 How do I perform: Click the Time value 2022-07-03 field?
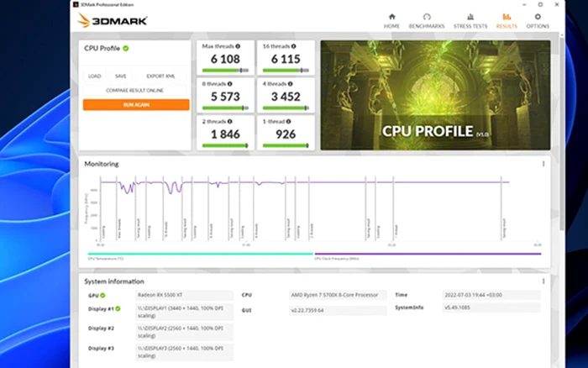[x=491, y=295]
